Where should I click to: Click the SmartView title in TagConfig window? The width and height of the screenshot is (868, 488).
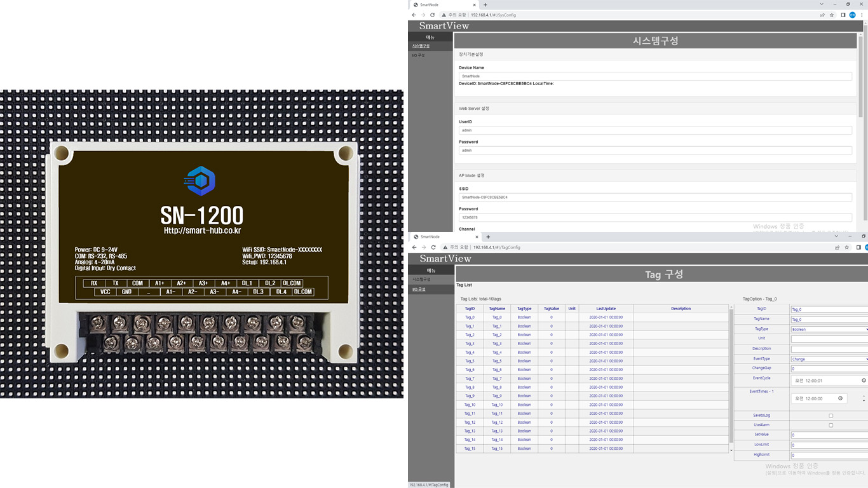pos(445,259)
